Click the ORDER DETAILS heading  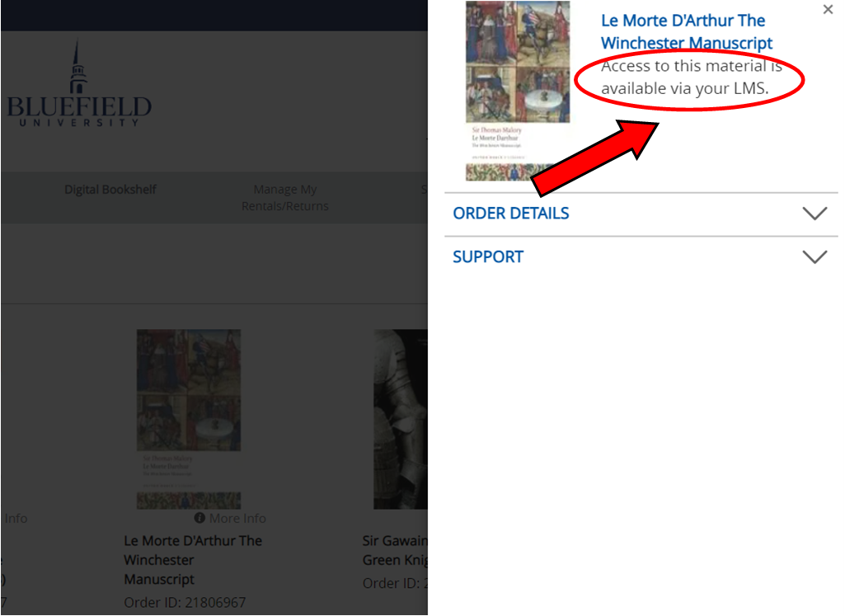511,214
